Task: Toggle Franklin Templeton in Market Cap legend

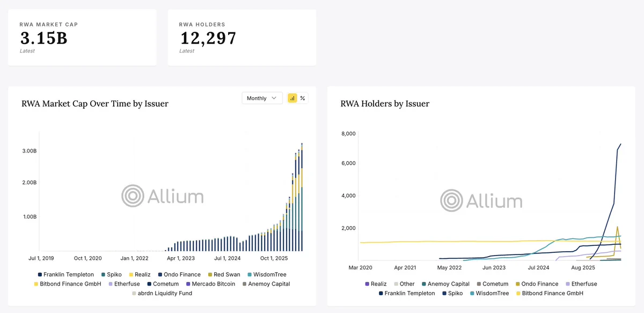Action: pos(66,274)
